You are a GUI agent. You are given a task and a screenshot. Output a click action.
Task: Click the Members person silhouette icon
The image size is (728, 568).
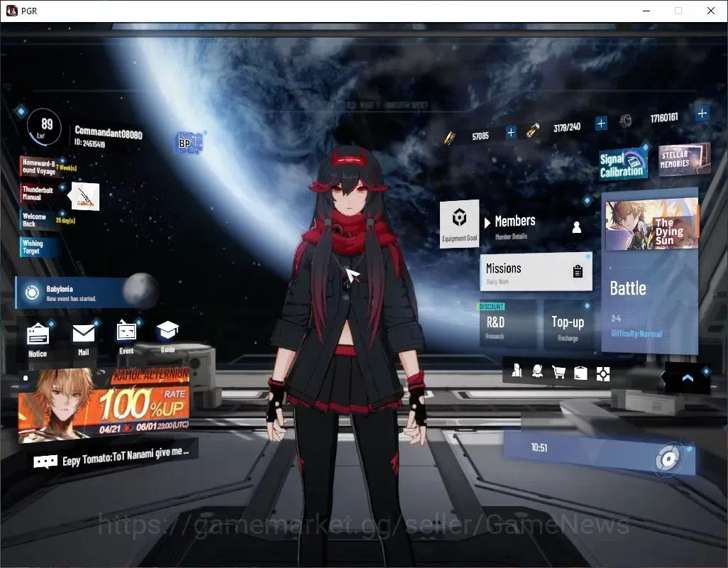[x=577, y=227]
